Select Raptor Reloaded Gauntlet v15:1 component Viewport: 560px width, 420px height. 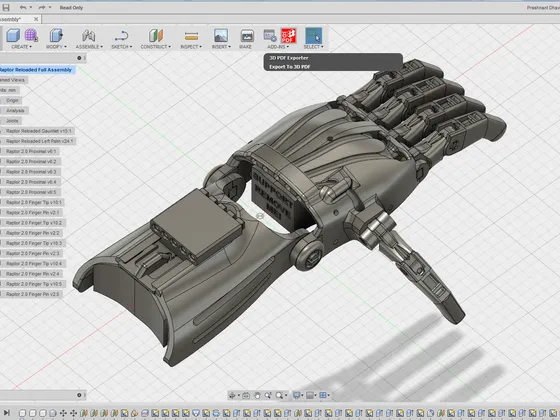(x=39, y=131)
